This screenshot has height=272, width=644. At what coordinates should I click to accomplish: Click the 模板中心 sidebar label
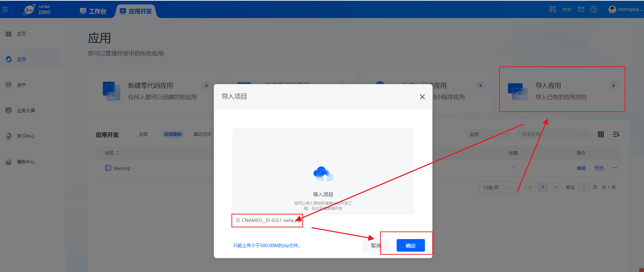tap(26, 162)
